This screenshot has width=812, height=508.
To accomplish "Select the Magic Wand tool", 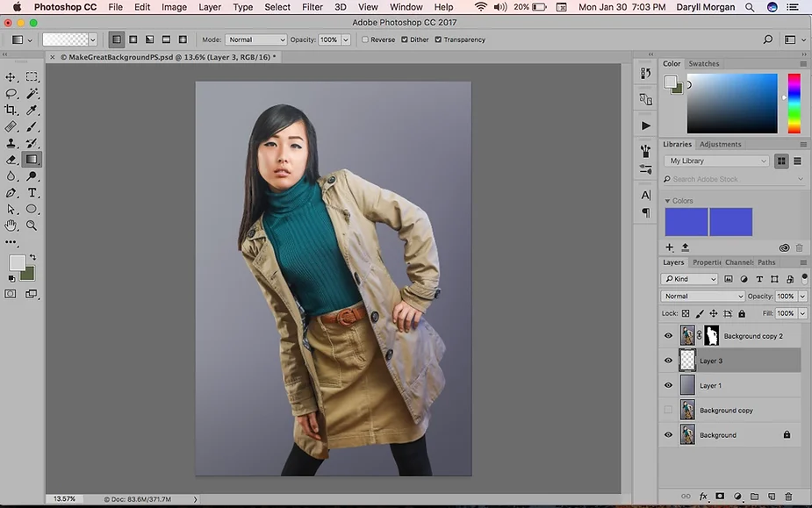I will click(x=32, y=93).
